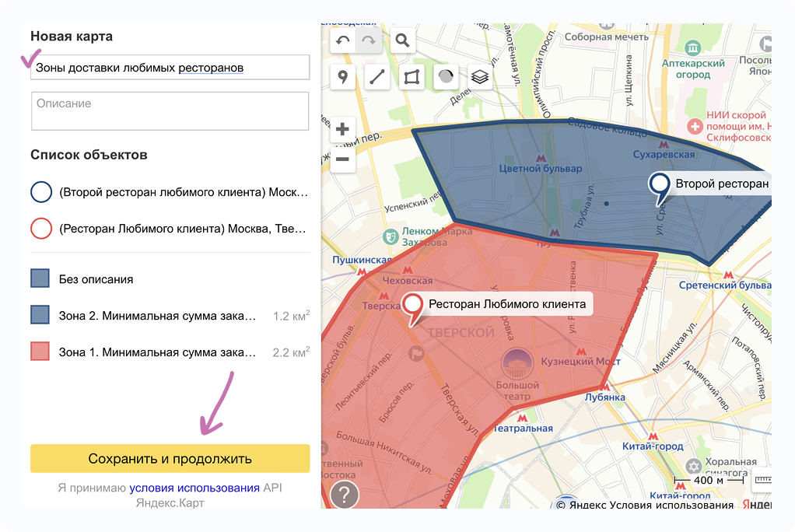Select the 'Второй ресторан любимого клиента' list entry
Image resolution: width=795 pixels, height=532 pixels.
click(x=183, y=192)
